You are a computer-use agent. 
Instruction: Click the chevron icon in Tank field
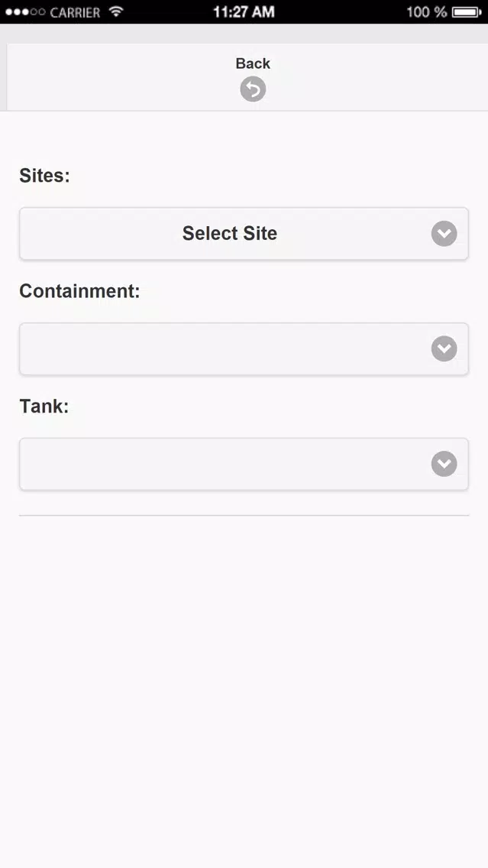tap(444, 464)
